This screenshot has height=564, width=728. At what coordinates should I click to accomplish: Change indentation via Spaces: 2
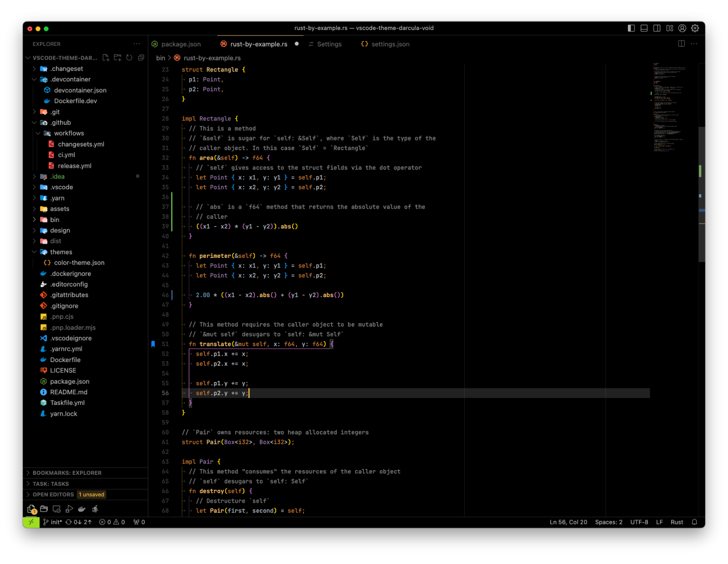click(x=608, y=522)
